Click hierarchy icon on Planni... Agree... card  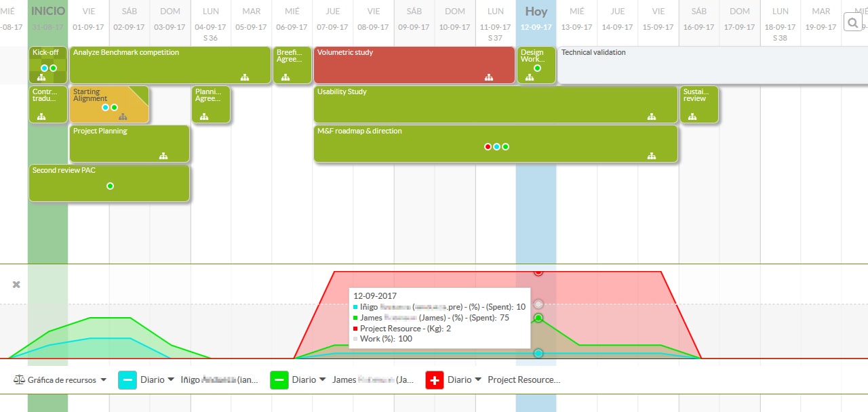pyautogui.click(x=204, y=117)
